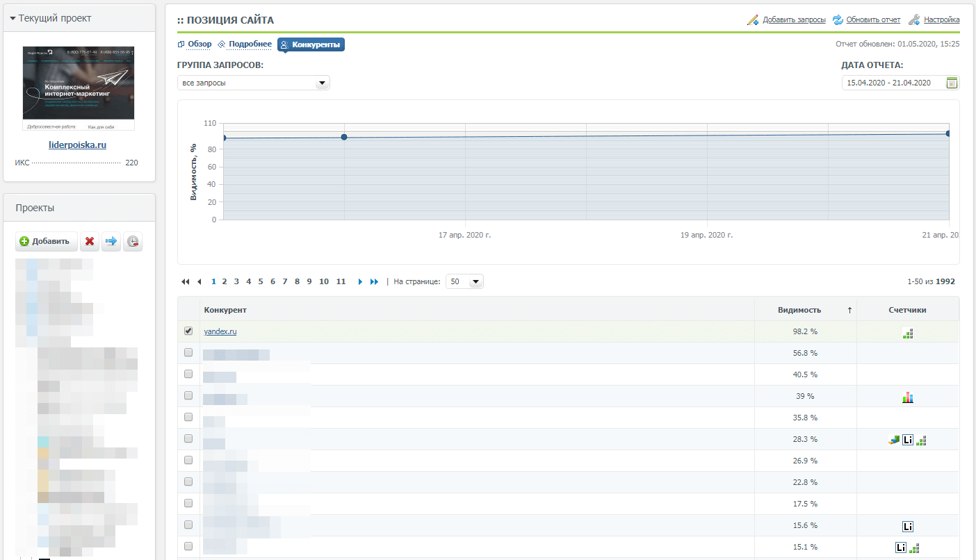976x560 pixels.
Task: Click the counter icon in yandex.ru row
Action: point(908,333)
